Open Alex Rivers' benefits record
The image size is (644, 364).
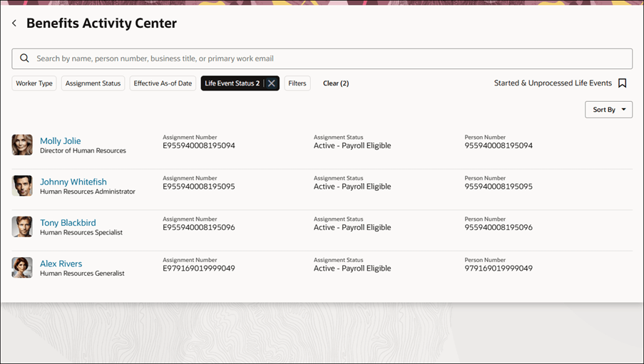[x=61, y=264]
